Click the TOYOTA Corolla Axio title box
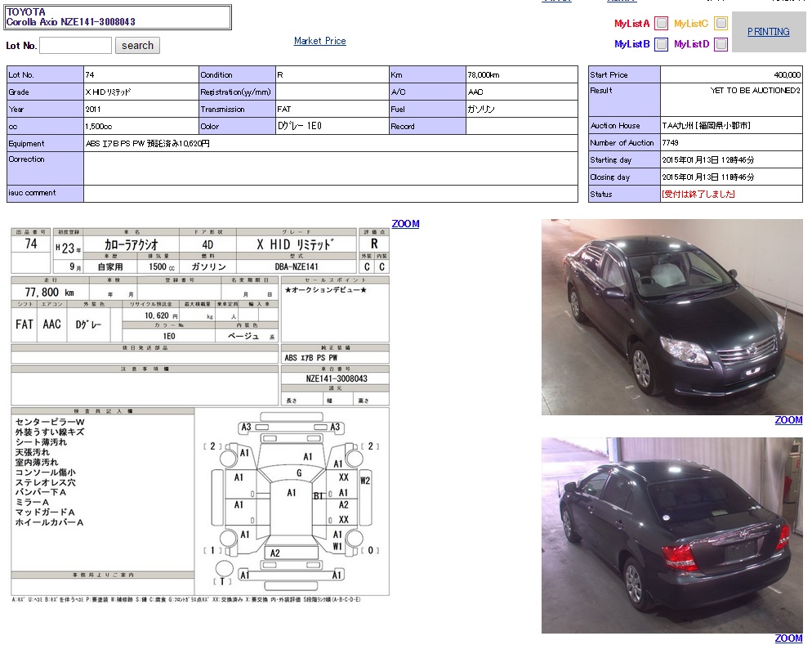Image resolution: width=812 pixels, height=645 pixels. point(118,17)
